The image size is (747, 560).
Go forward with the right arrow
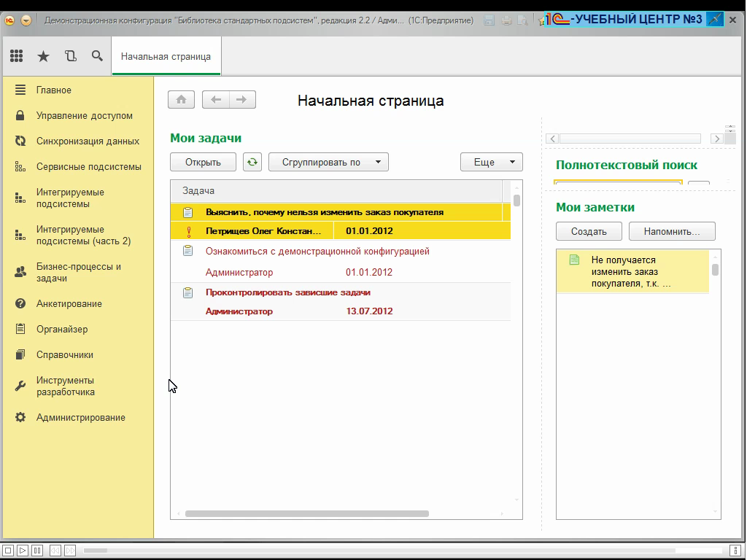pos(242,99)
